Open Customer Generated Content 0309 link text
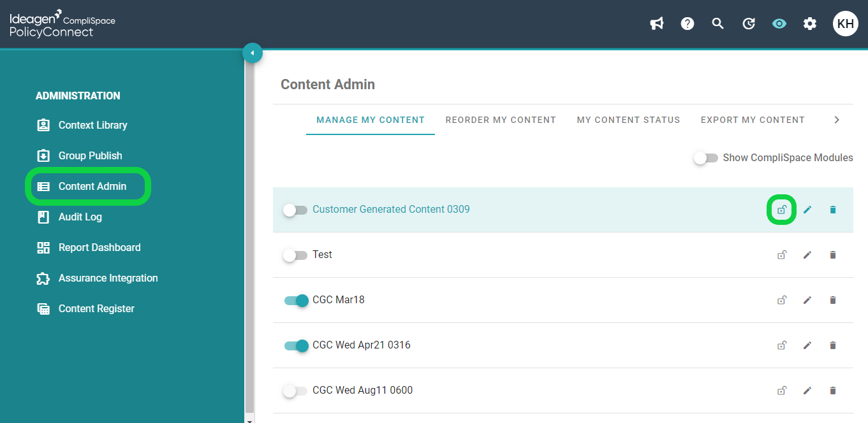The width and height of the screenshot is (868, 423). tap(391, 209)
